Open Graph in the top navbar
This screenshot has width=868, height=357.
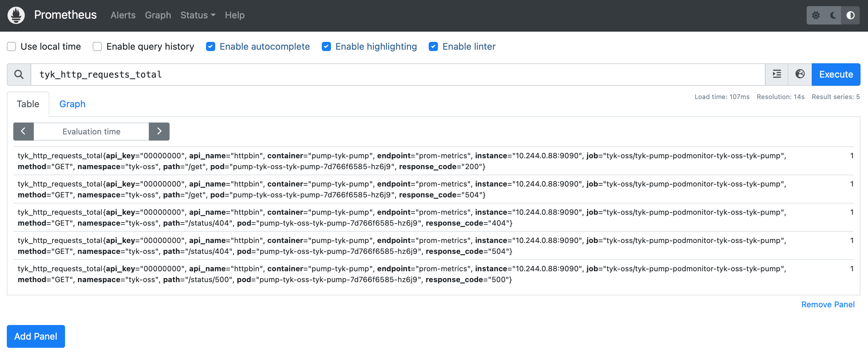(158, 15)
